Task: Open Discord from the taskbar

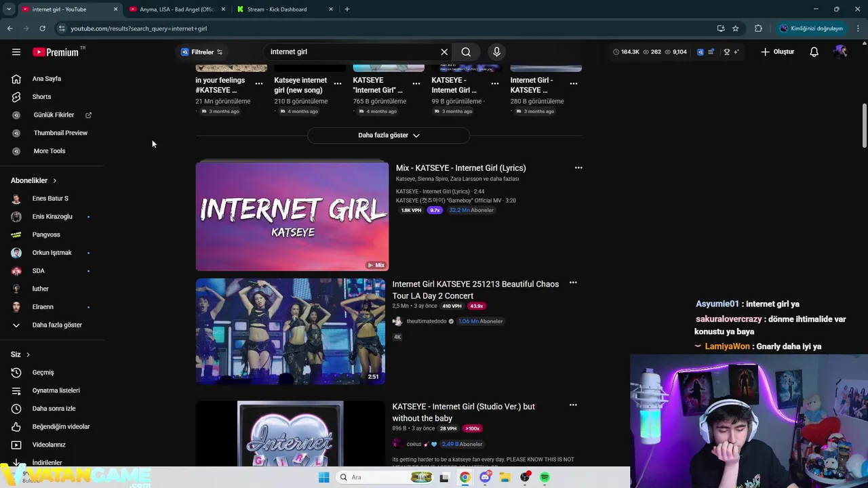Action: pos(486,478)
